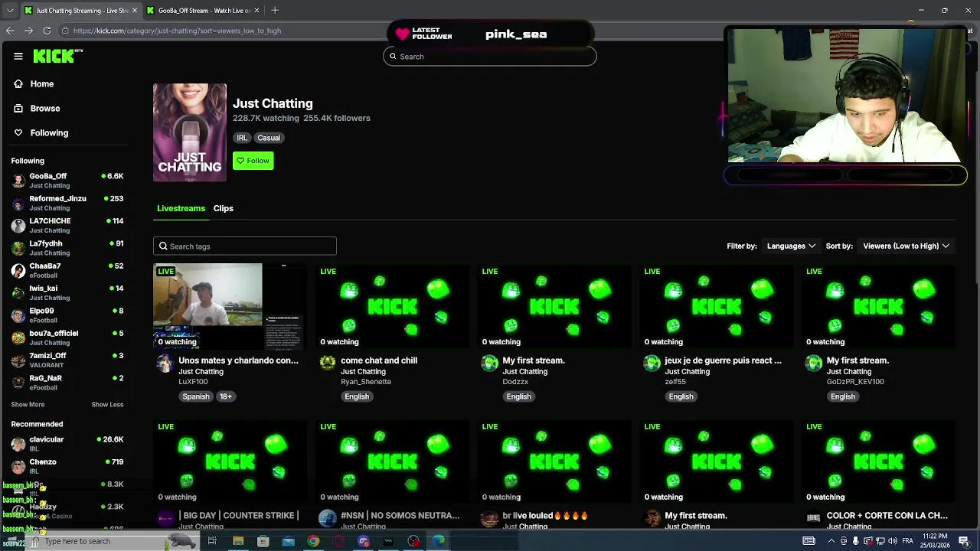Click Dodzzx streamer avatar
The image size is (980, 551).
(x=490, y=363)
